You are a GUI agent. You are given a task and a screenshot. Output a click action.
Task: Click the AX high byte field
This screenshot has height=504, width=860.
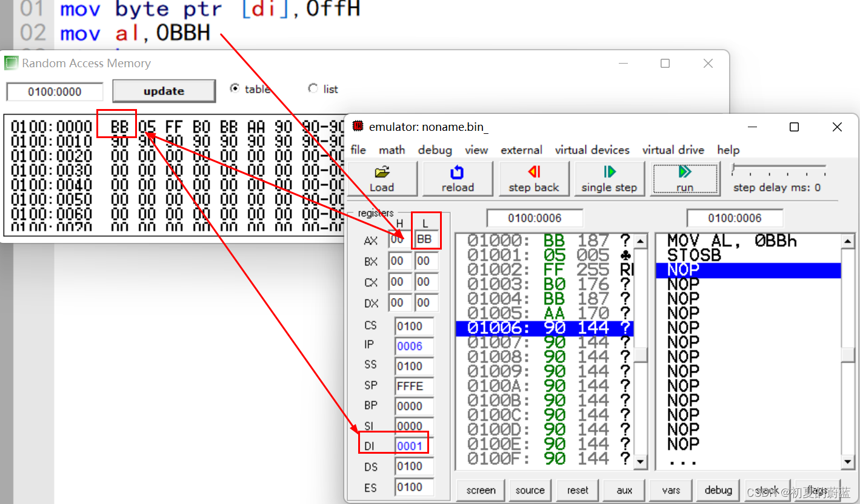[399, 240]
